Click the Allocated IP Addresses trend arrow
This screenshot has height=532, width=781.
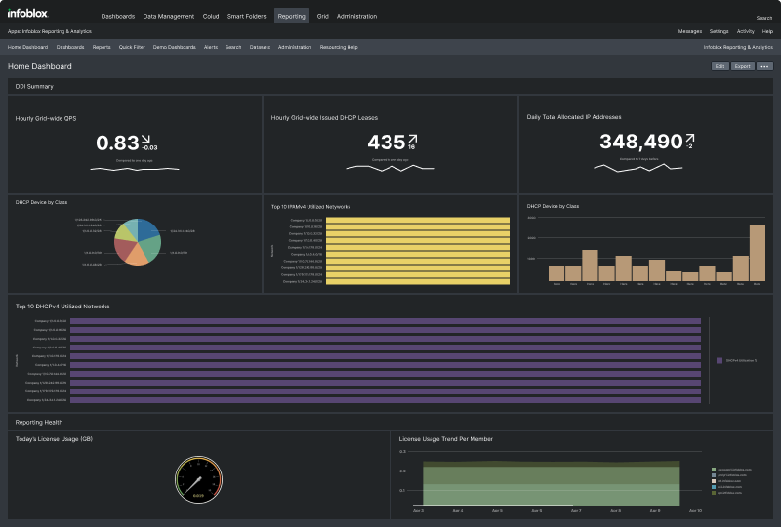point(689,140)
